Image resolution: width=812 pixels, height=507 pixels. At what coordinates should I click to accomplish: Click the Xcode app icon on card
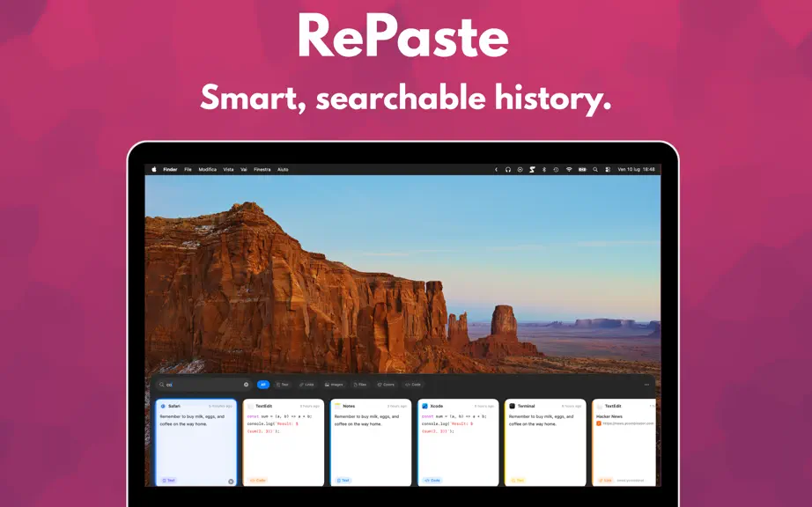click(424, 406)
